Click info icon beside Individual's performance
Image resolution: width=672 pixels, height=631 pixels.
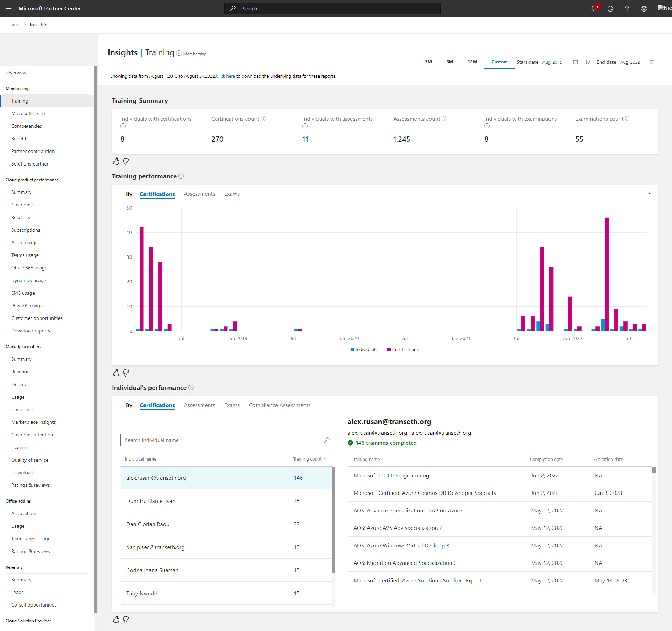191,388
